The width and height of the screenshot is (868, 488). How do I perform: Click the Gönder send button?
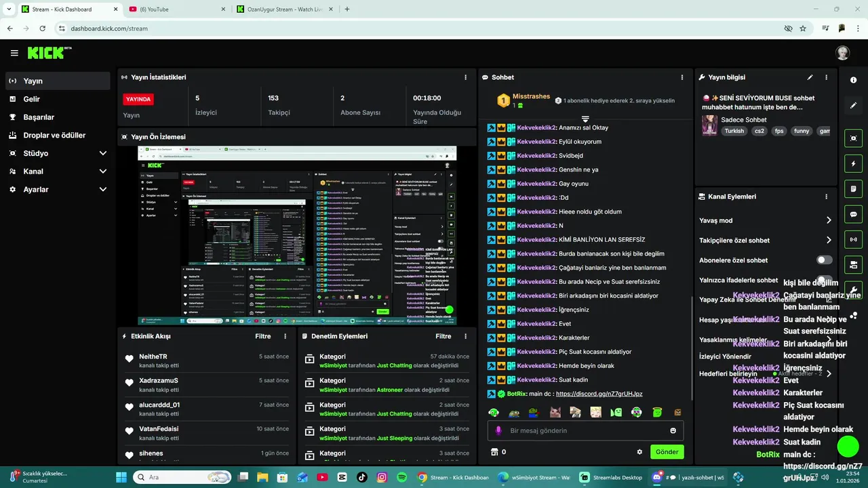coord(667,452)
